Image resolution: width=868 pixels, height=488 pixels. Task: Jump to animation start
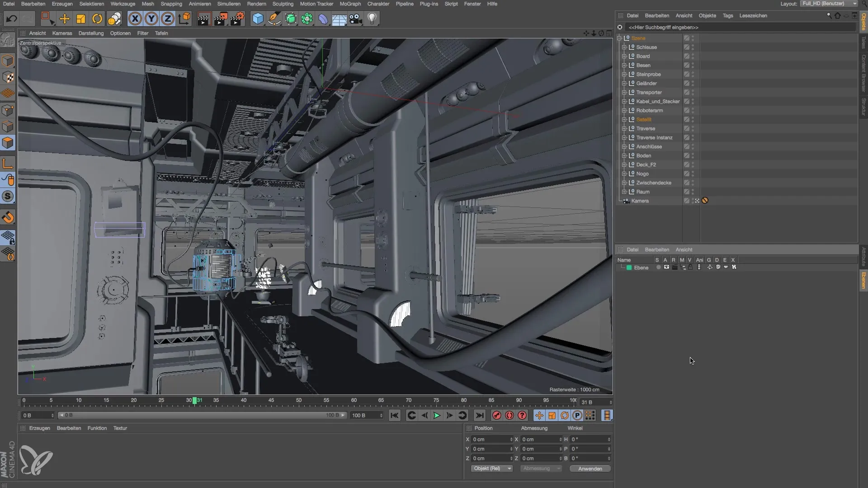click(394, 415)
